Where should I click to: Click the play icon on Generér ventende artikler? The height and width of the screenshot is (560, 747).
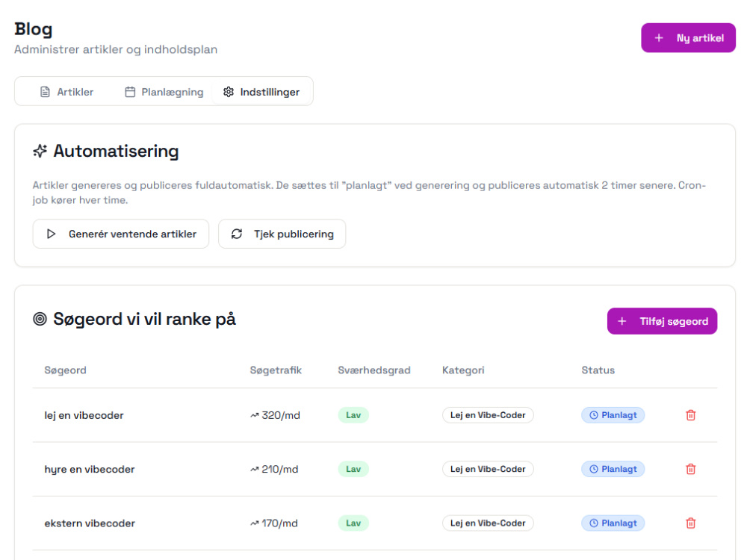click(x=51, y=234)
